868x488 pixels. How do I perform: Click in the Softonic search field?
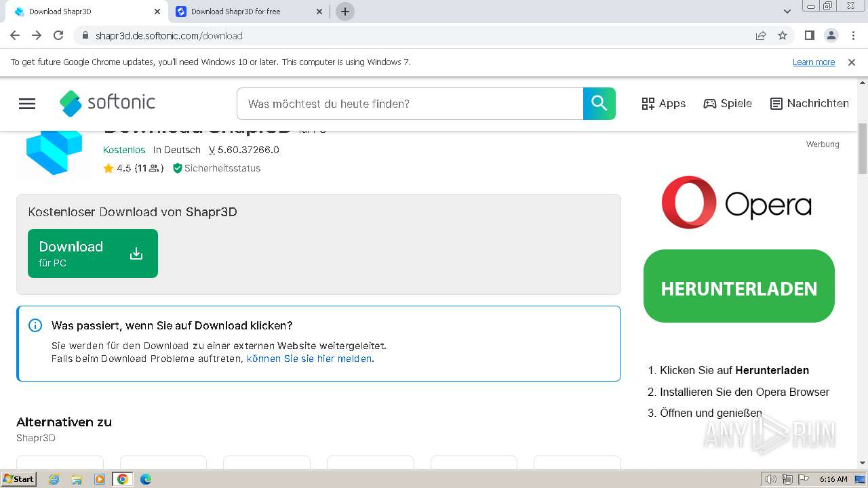coord(410,104)
